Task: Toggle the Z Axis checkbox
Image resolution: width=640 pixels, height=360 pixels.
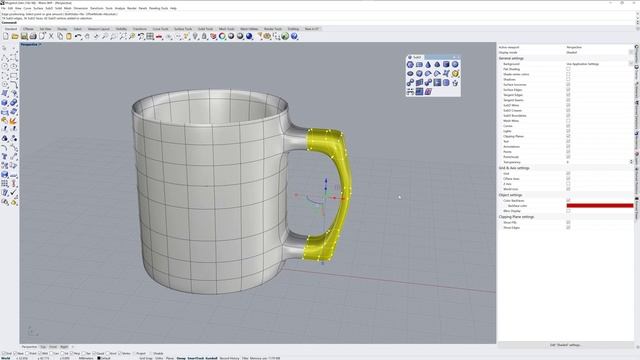Action: click(x=568, y=184)
